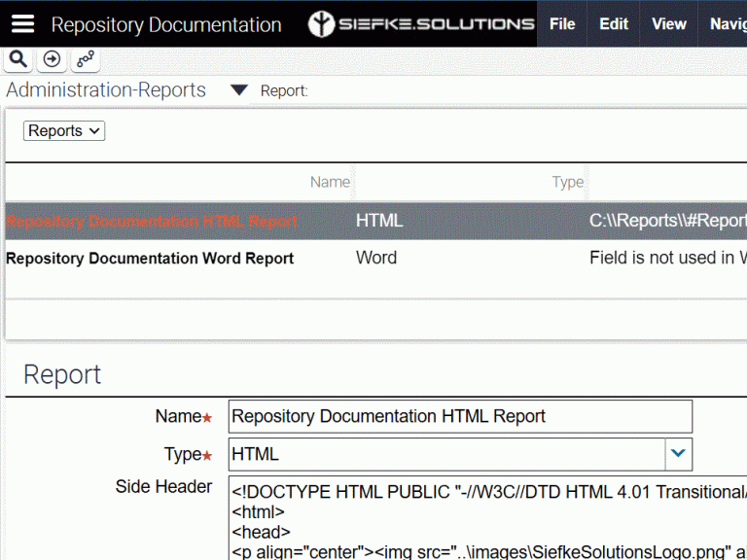Click the circled arrow go-to icon
Image resolution: width=747 pixels, height=560 pixels.
[52, 59]
